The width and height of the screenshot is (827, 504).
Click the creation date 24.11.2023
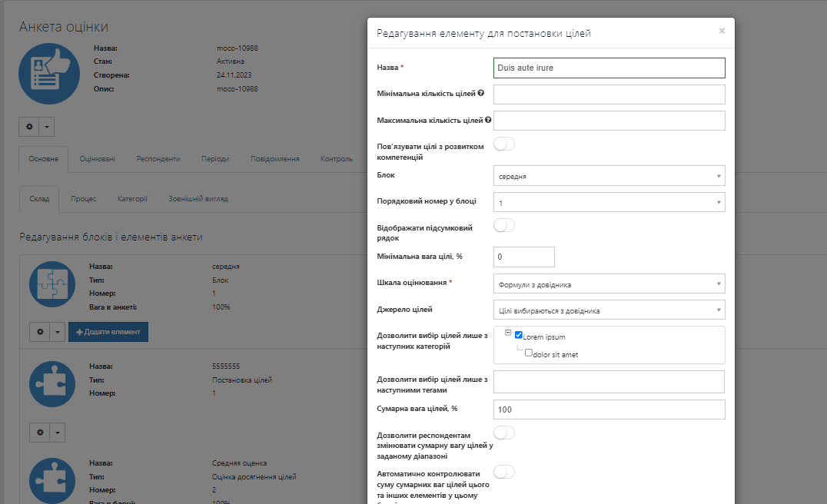[234, 75]
